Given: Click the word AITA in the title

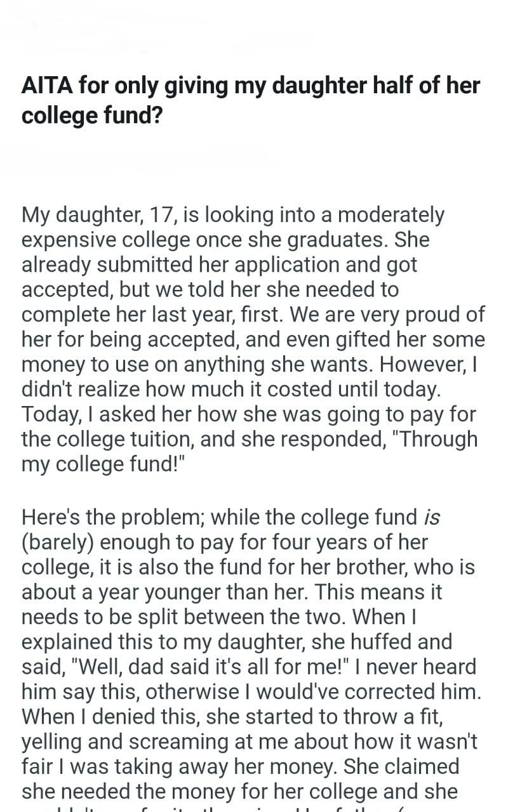Looking at the screenshot, I should 46,85.
